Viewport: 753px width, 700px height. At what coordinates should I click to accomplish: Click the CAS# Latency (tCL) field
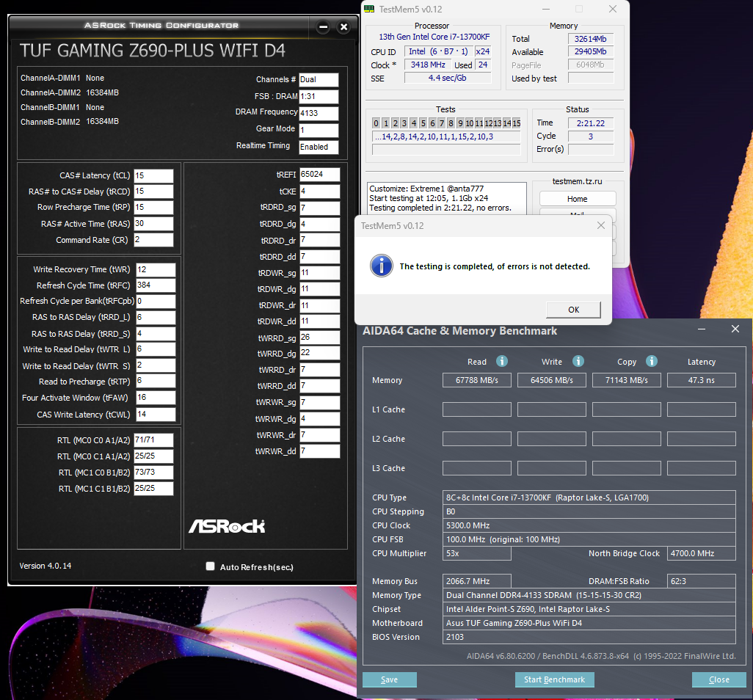point(153,175)
